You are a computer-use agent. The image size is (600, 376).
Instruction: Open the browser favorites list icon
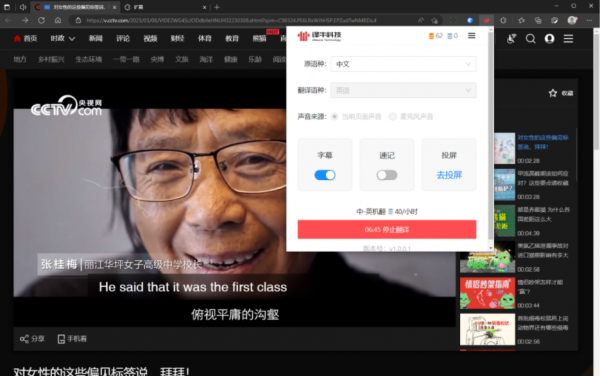click(x=521, y=20)
